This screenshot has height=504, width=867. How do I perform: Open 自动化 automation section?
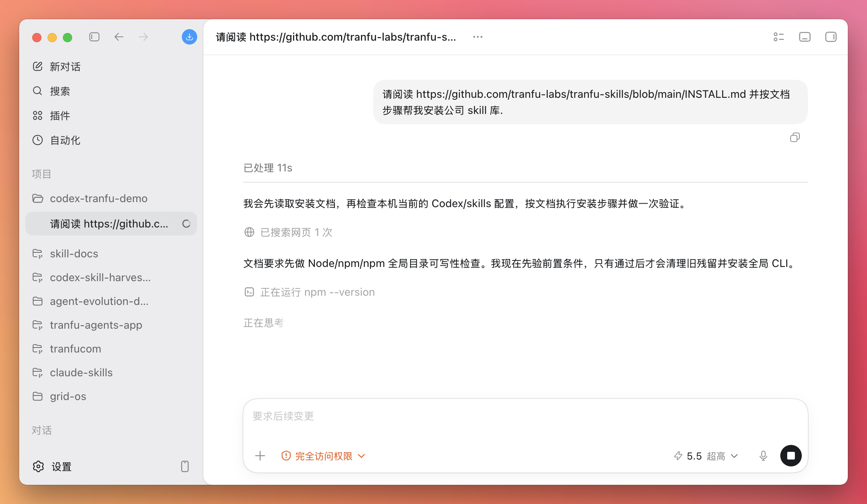65,140
